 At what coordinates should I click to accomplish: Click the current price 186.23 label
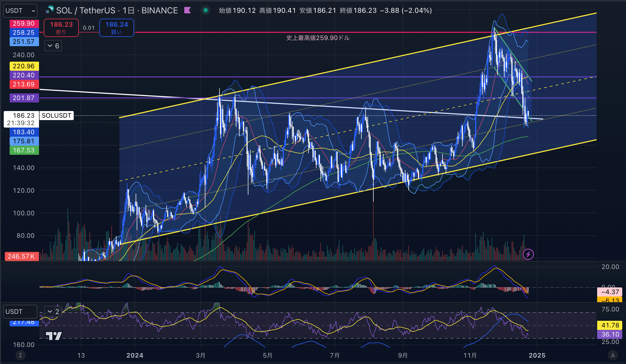[21, 119]
